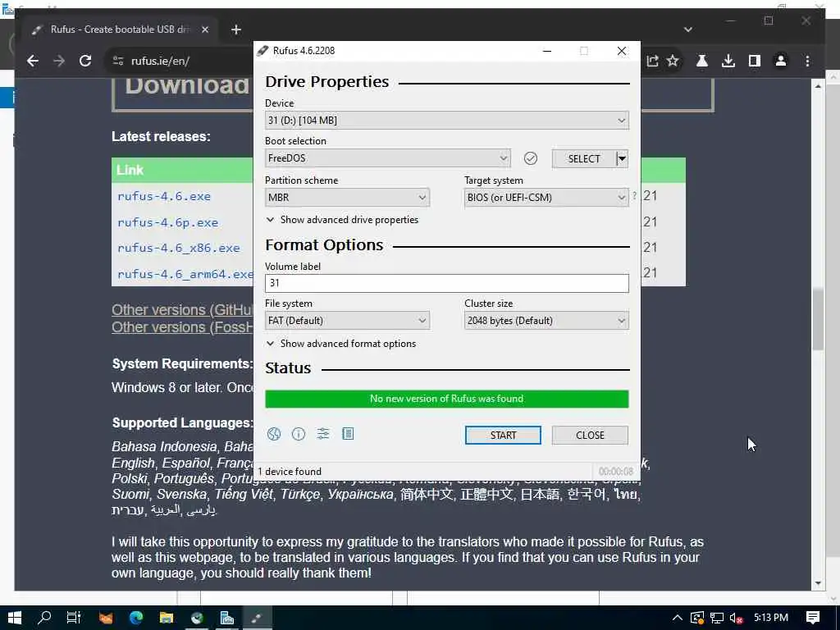Open the browser labs flask icon
The image size is (840, 630).
[702, 61]
